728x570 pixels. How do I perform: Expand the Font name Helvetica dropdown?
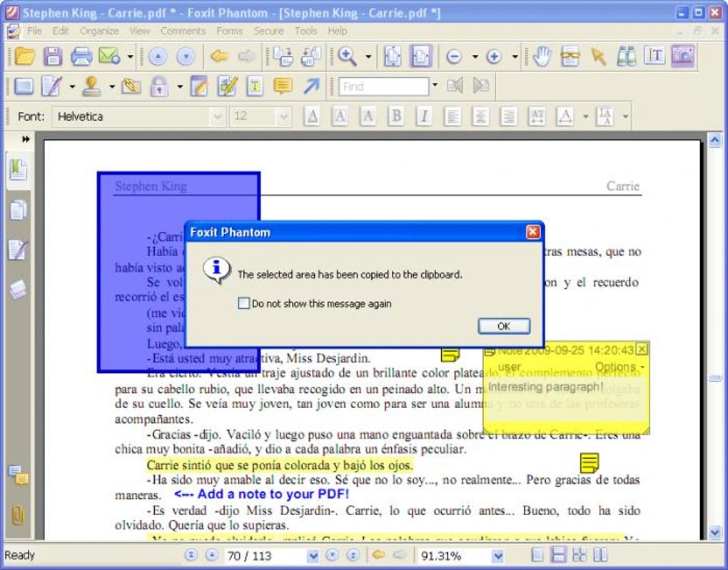[217, 116]
